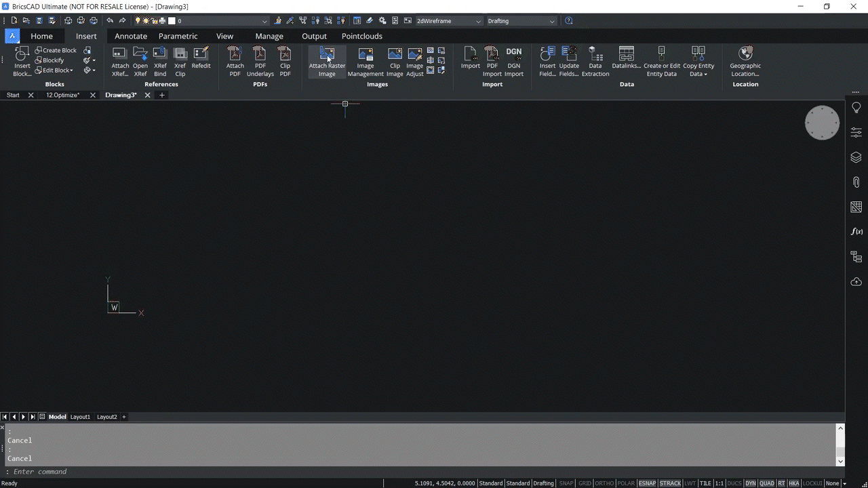Open the layer name dropdown

tap(265, 21)
